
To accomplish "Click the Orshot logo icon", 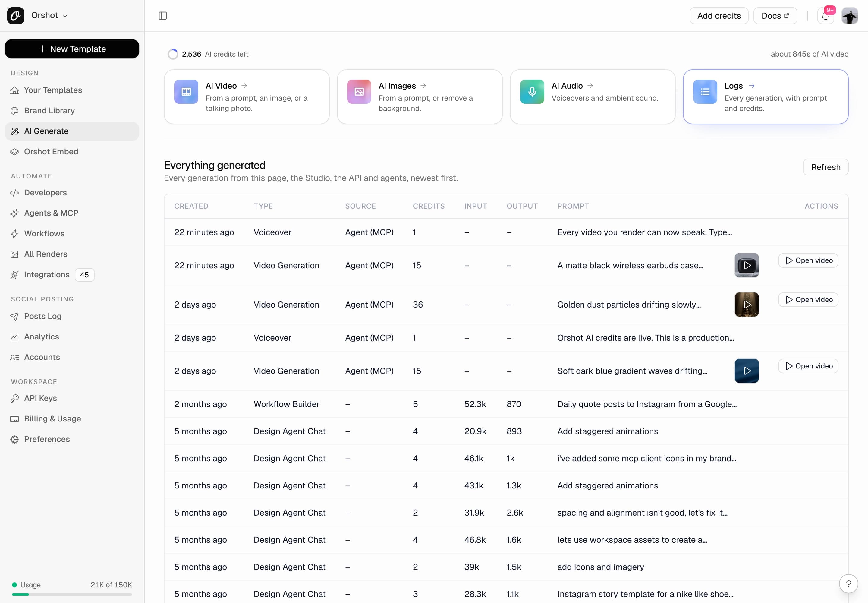I will (15, 15).
